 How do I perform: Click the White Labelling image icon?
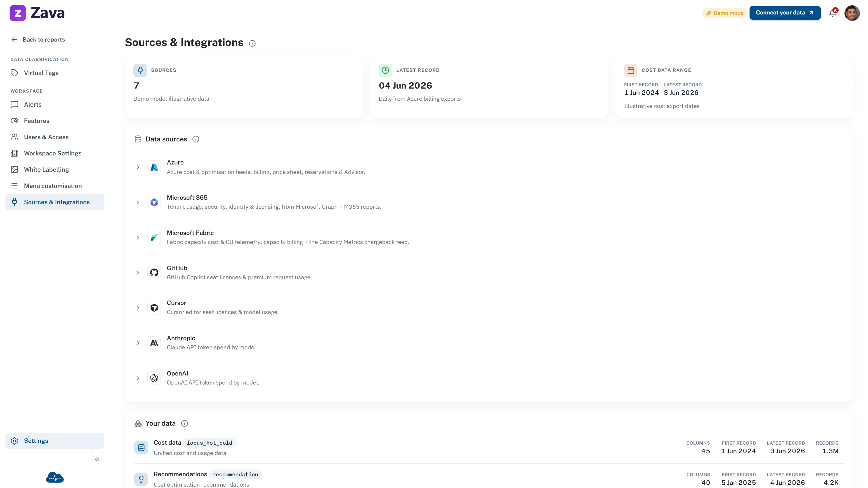tap(14, 169)
